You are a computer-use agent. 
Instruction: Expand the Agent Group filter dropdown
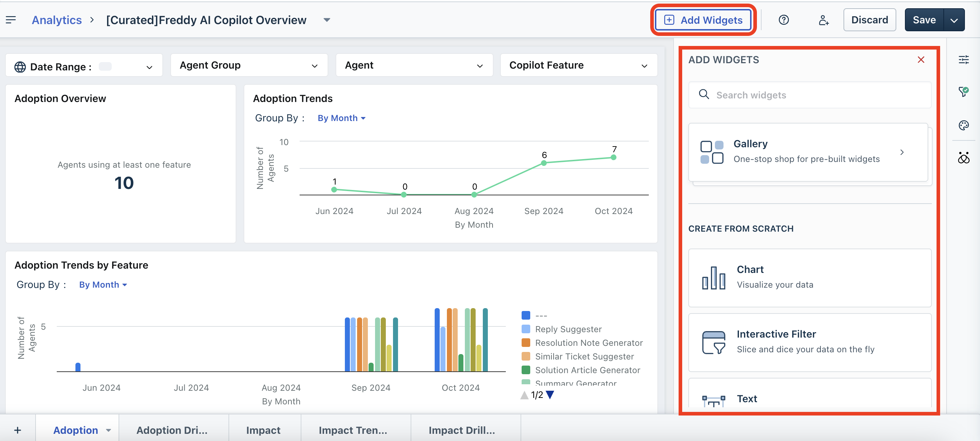(249, 65)
